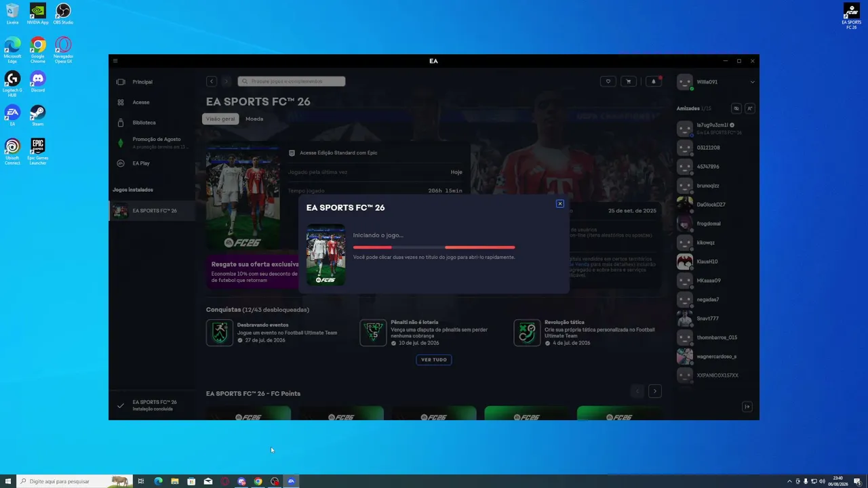Viewport: 868px width, 488px height.
Task: Open friend la7ug9u3zm1l
Action: click(715, 128)
